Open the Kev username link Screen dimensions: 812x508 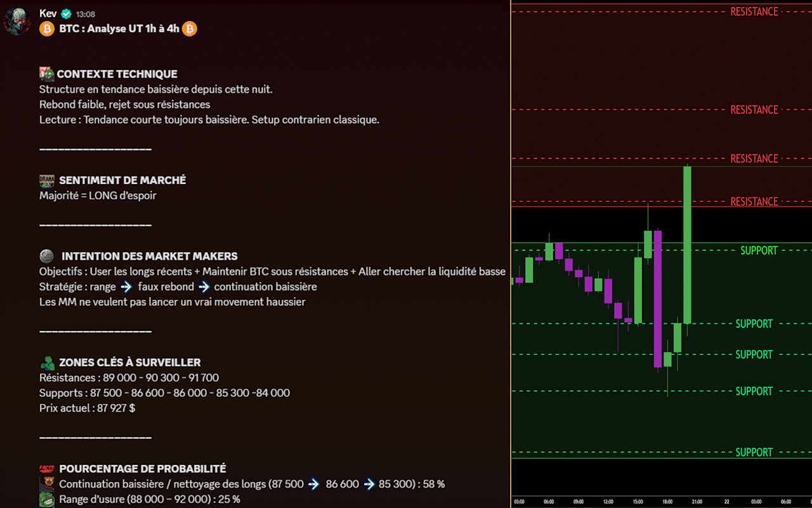pyautogui.click(x=48, y=13)
